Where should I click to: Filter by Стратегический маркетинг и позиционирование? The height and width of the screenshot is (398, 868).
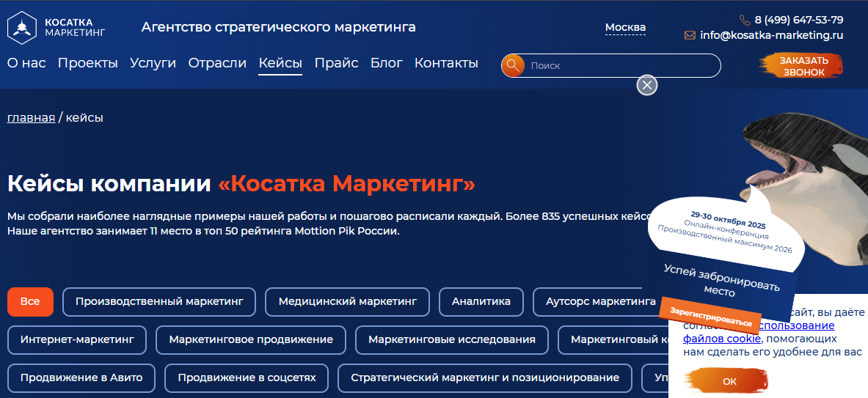click(485, 378)
